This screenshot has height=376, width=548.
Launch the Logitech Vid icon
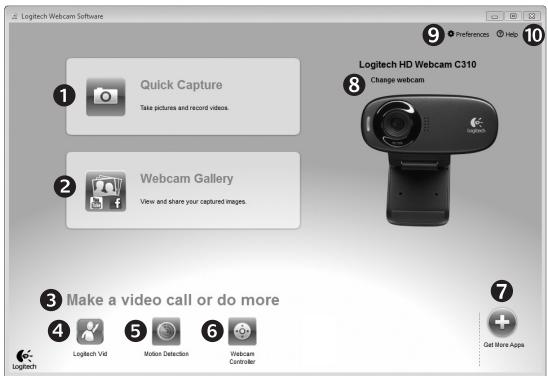coord(90,331)
